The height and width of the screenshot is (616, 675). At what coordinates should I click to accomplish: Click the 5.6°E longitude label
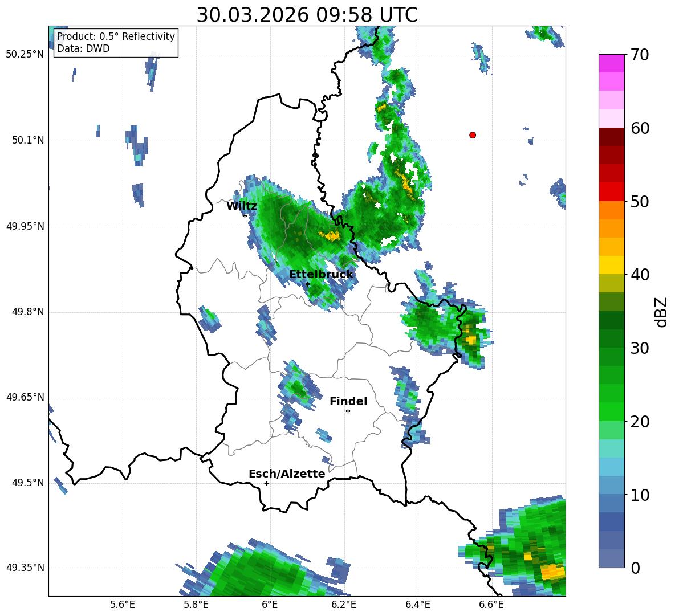tap(123, 605)
